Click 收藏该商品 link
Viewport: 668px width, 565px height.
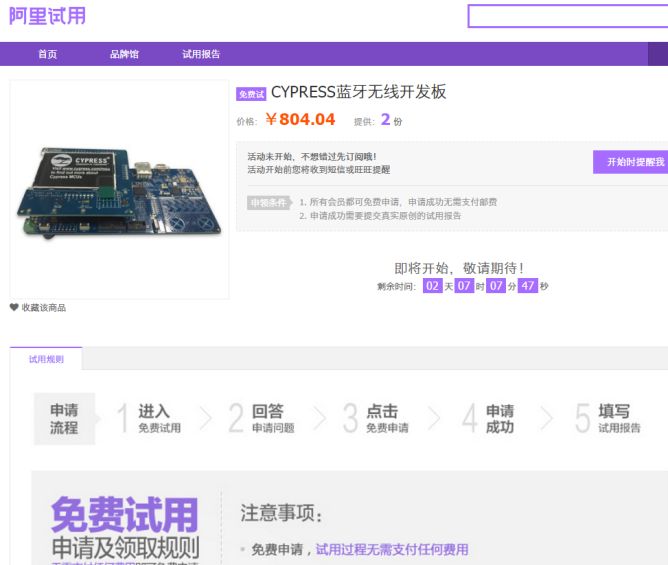pos(43,308)
